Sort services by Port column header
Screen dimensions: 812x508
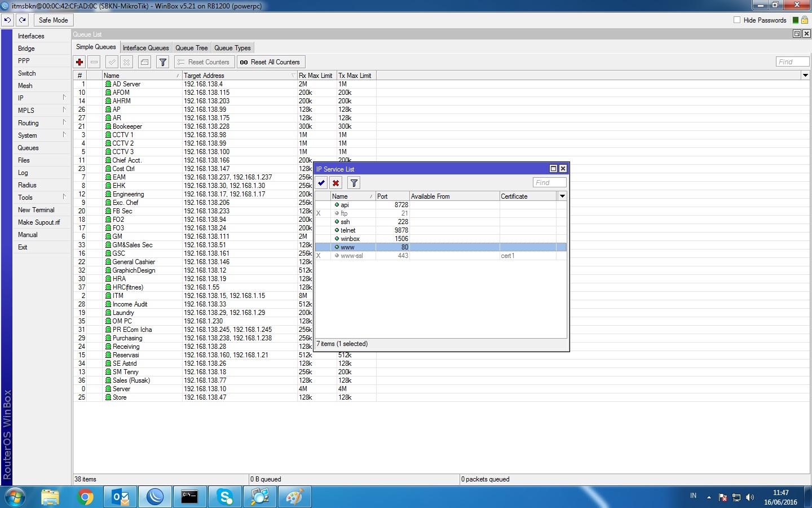[x=392, y=196]
